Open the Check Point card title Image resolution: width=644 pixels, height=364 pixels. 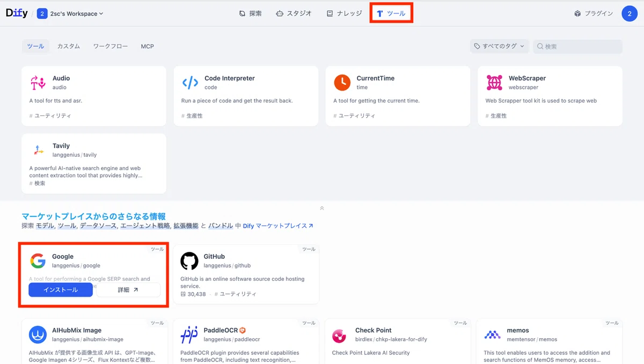(374, 330)
